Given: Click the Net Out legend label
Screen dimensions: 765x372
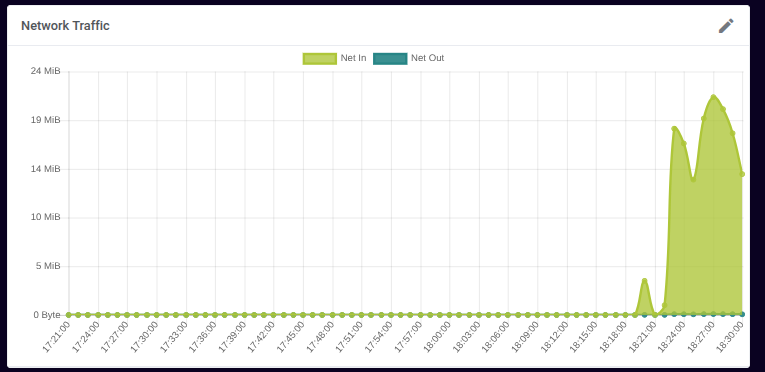Looking at the screenshot, I should [427, 58].
